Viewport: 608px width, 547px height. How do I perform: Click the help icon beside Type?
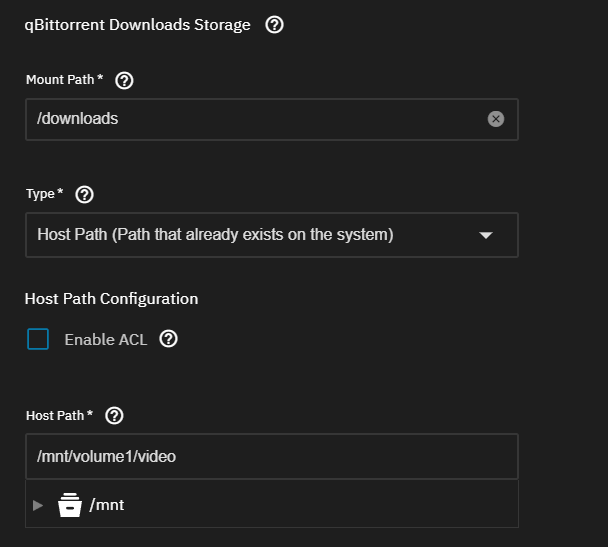(x=84, y=195)
